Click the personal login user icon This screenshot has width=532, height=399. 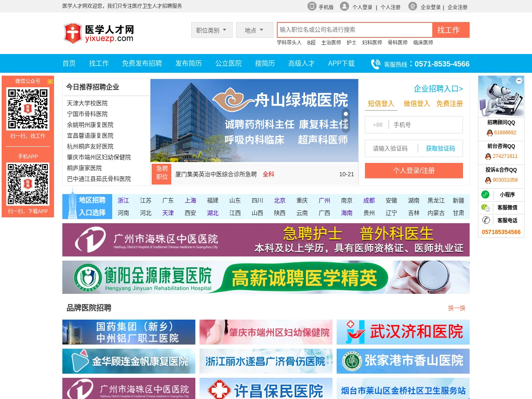345,6
